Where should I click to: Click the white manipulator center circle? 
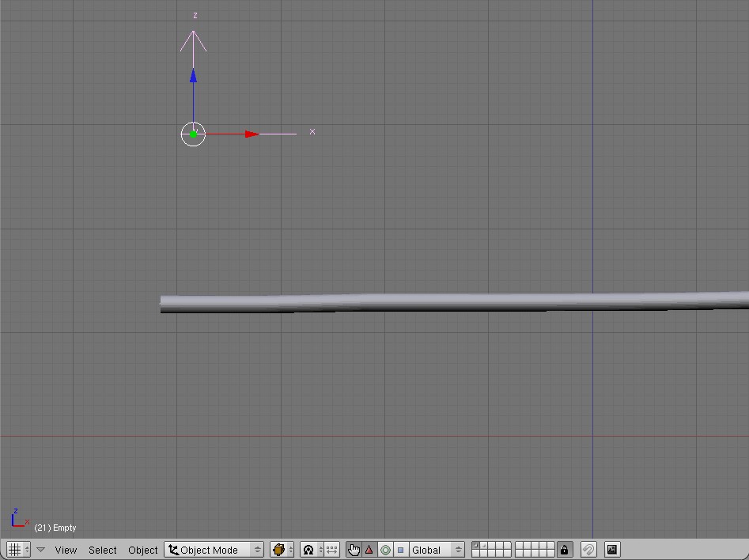[193, 134]
